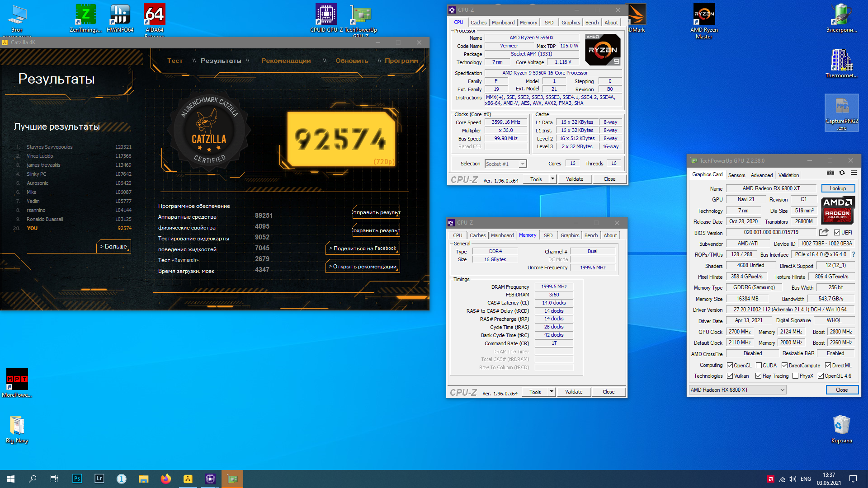
Task: Open Sensors tab in GPU-Z
Action: pyautogui.click(x=736, y=175)
